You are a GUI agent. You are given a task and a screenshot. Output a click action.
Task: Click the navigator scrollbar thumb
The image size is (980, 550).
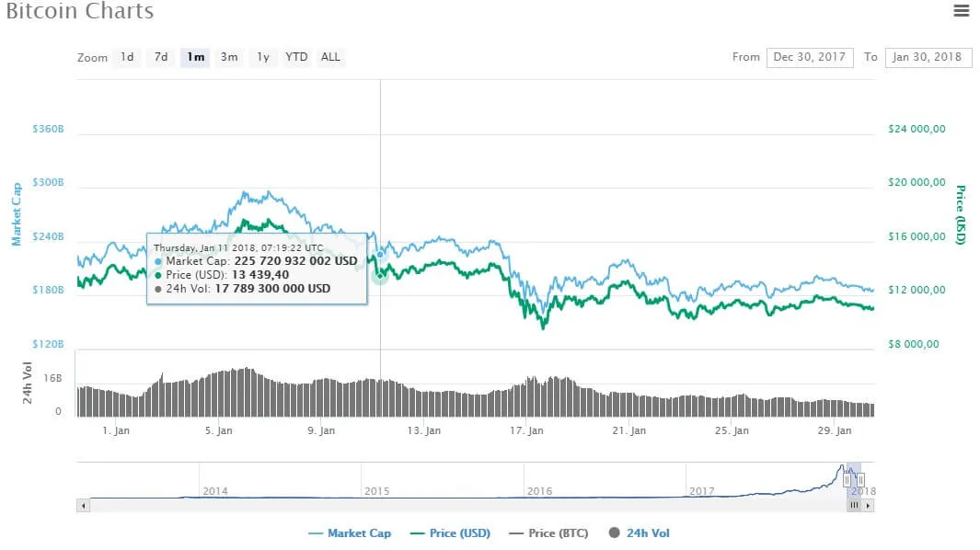click(854, 505)
